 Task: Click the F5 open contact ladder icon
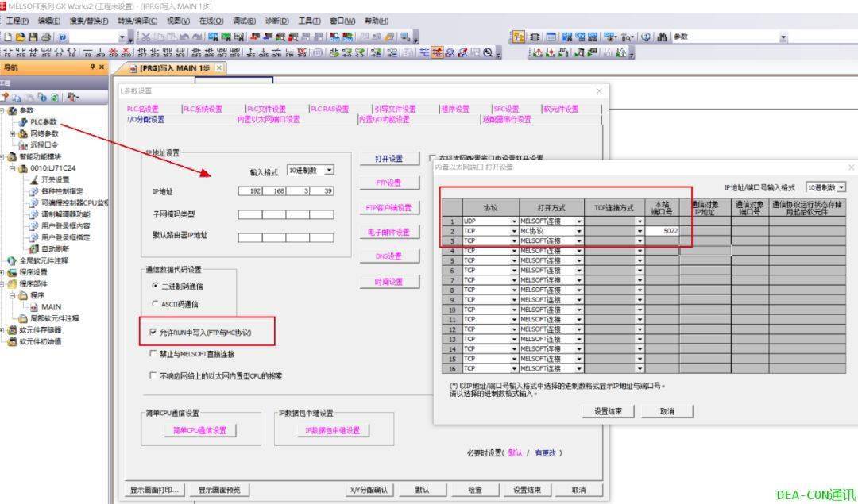click(x=8, y=53)
